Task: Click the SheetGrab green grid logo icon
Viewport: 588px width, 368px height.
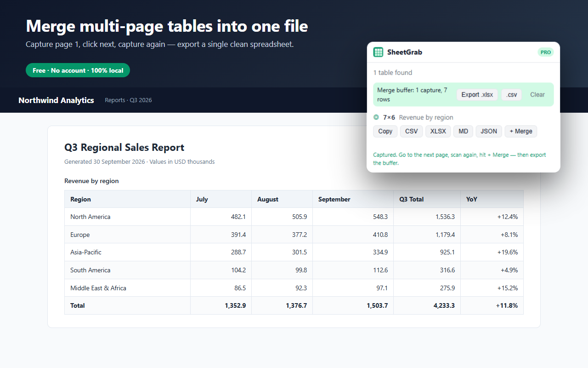Action: click(x=378, y=52)
